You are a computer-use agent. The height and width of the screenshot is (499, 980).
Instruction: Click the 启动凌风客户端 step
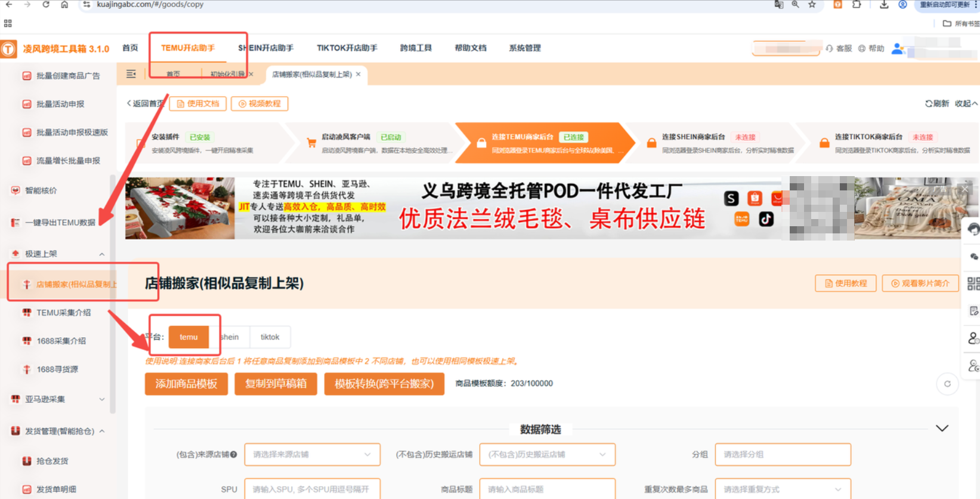[x=379, y=143]
